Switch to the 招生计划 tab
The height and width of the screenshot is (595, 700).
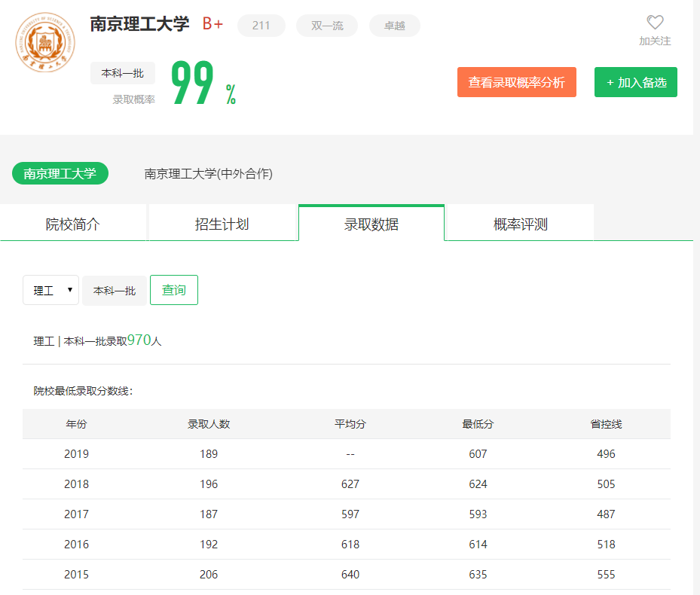(x=222, y=224)
